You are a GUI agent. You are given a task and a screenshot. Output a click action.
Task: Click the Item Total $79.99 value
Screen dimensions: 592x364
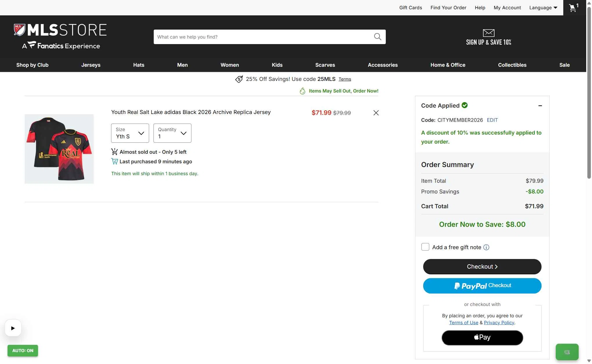[x=534, y=181]
